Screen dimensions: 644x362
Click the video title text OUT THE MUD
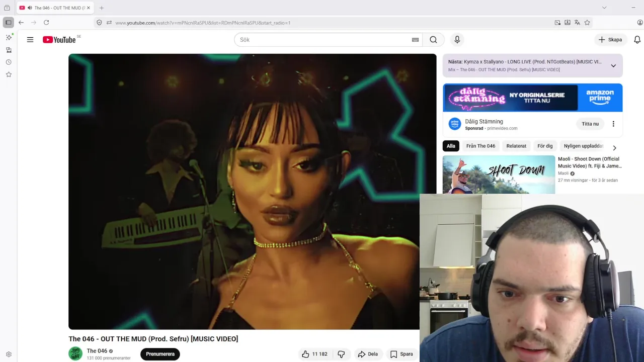[x=153, y=339]
